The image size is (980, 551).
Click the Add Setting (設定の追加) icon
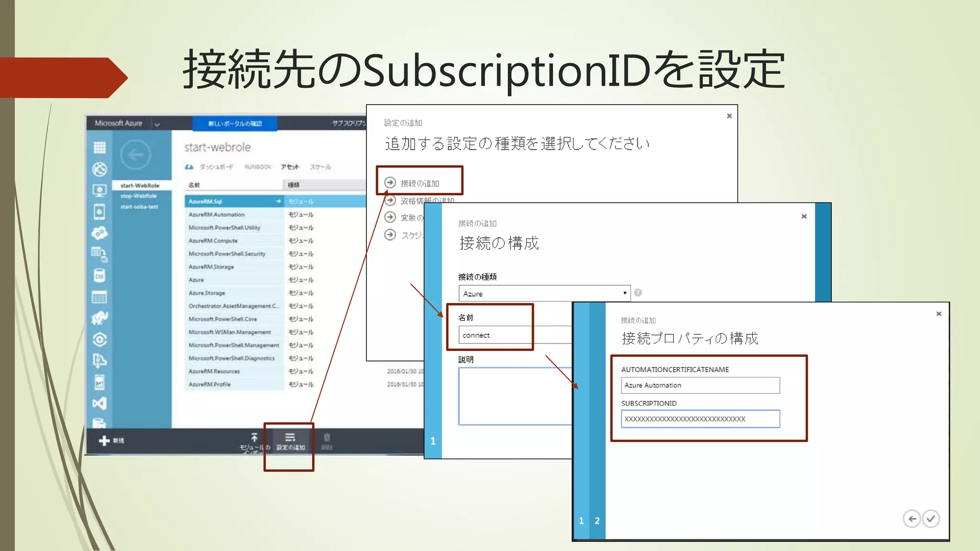pos(290,437)
